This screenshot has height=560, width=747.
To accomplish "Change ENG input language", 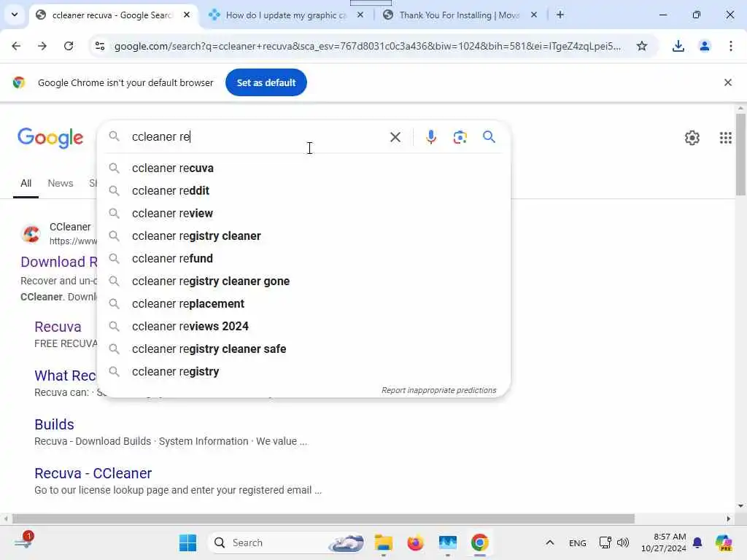I will click(578, 543).
